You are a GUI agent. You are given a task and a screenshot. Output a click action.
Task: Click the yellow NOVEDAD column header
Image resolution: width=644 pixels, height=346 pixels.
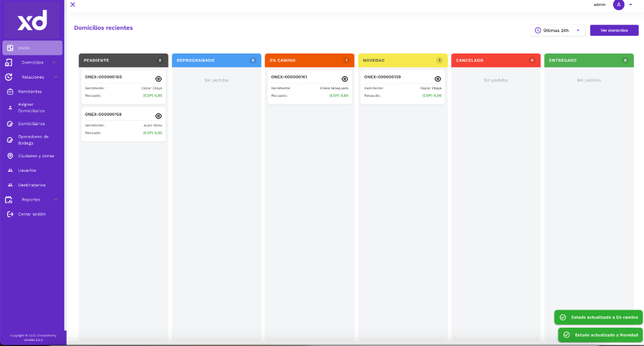coord(402,60)
